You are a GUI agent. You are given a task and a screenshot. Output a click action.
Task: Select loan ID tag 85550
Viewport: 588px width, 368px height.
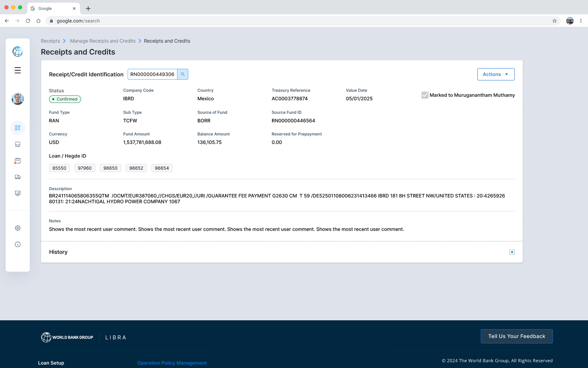coord(59,168)
